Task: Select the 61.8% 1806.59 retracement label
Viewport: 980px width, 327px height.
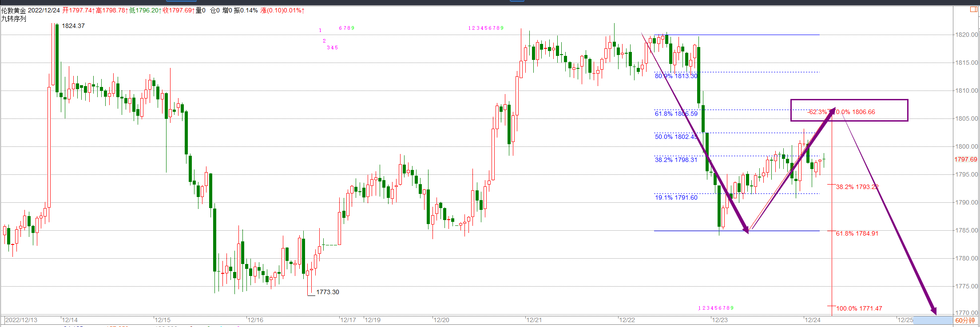Action: (x=676, y=114)
